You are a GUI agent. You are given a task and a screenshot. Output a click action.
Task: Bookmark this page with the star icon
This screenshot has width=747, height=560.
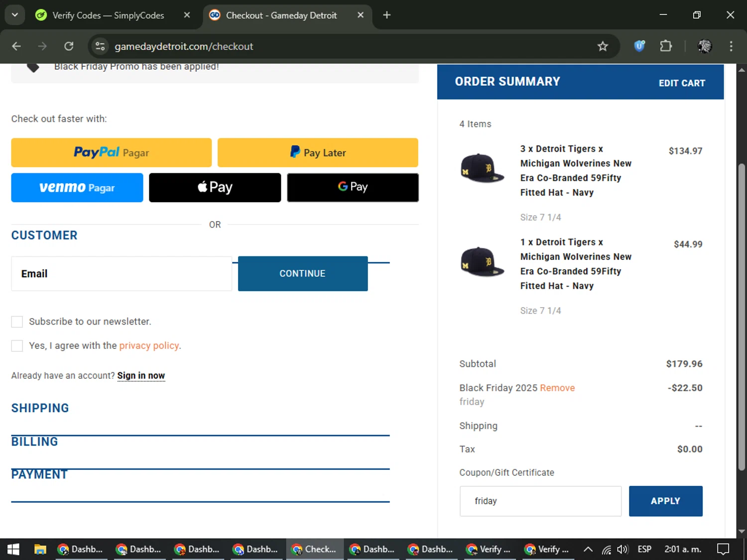click(603, 46)
